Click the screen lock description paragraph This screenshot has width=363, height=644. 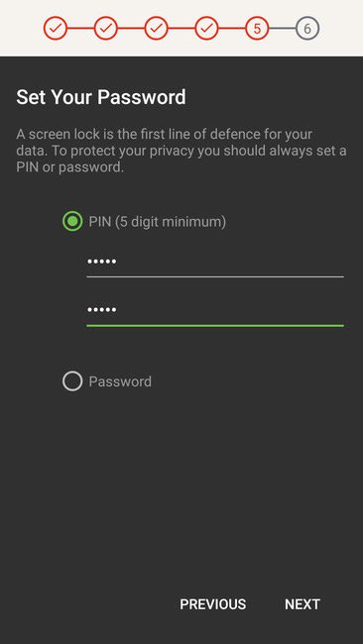(x=181, y=151)
